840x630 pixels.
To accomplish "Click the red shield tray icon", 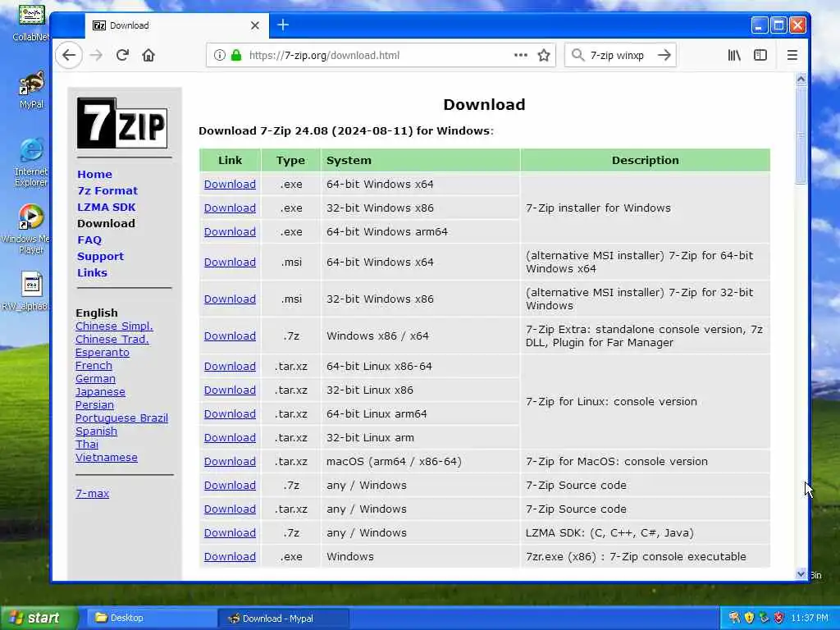I will click(x=779, y=619).
